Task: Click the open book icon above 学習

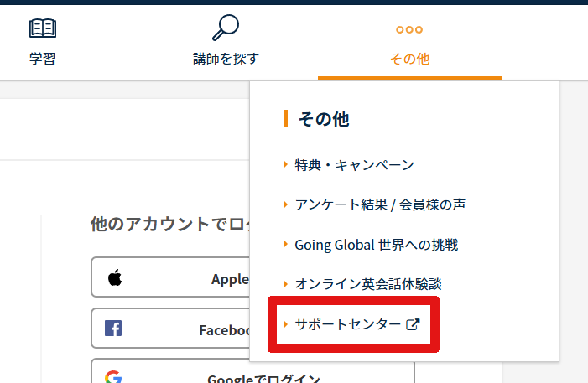Action: click(43, 28)
